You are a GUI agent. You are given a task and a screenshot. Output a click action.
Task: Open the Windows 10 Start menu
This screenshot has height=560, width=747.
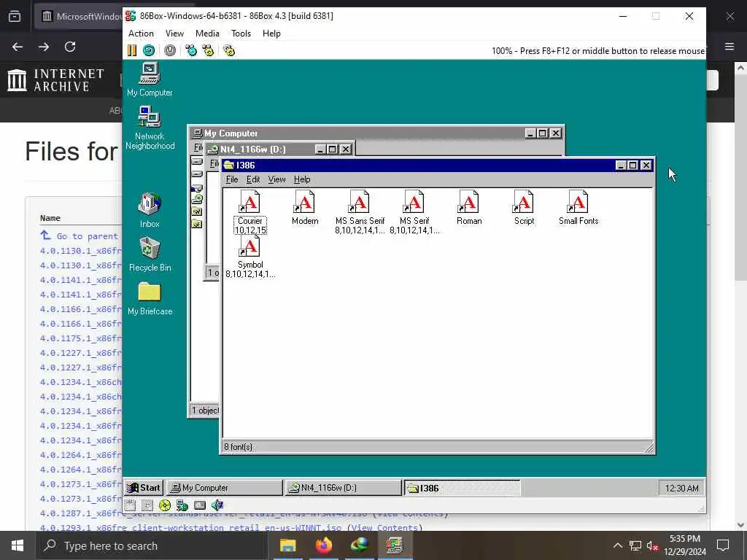(x=18, y=545)
